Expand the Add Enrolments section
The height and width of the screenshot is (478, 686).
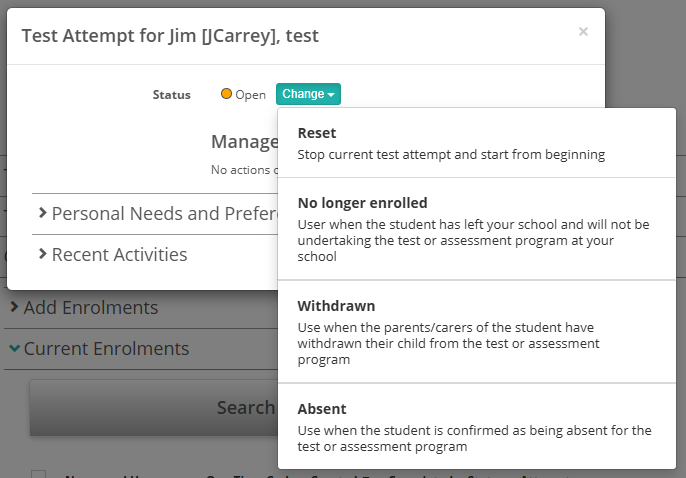[x=90, y=307]
